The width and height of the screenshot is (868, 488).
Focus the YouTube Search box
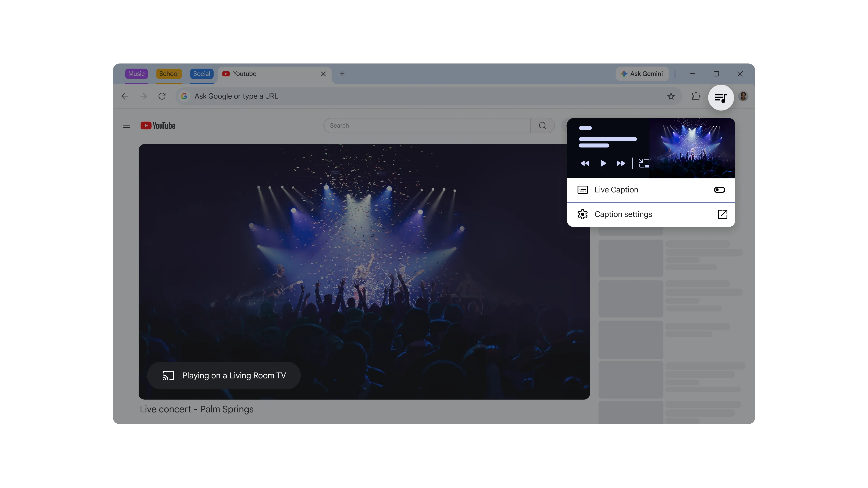tap(427, 126)
